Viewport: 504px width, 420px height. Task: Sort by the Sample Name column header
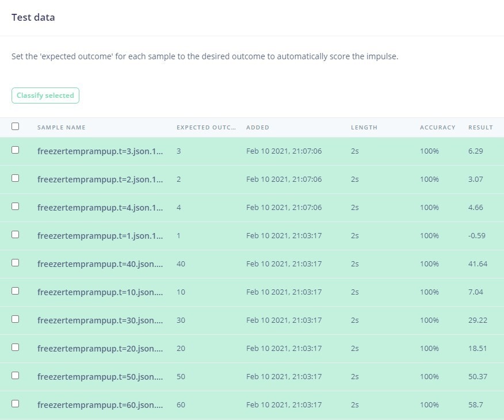pos(62,127)
